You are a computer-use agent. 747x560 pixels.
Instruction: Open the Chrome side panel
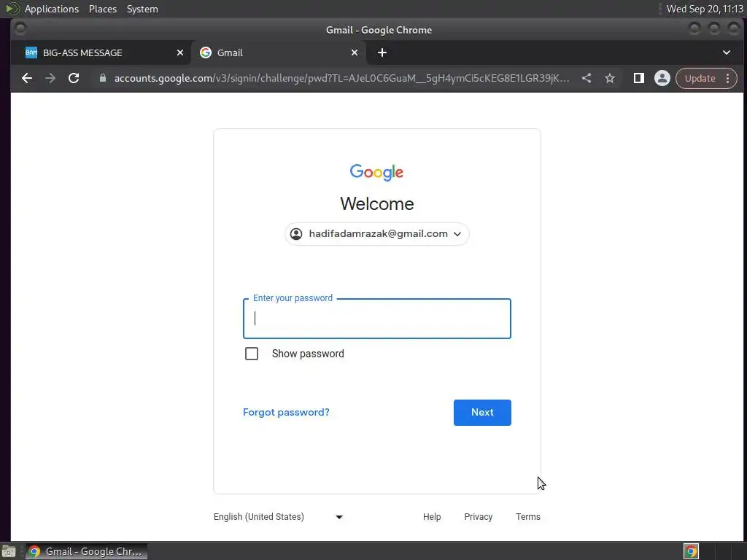(x=639, y=78)
